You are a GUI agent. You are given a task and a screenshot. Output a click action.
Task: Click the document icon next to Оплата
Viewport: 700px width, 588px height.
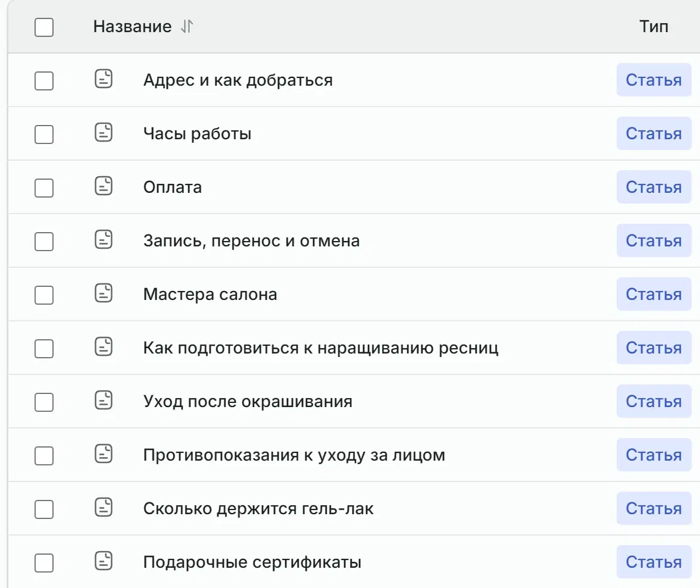point(104,186)
